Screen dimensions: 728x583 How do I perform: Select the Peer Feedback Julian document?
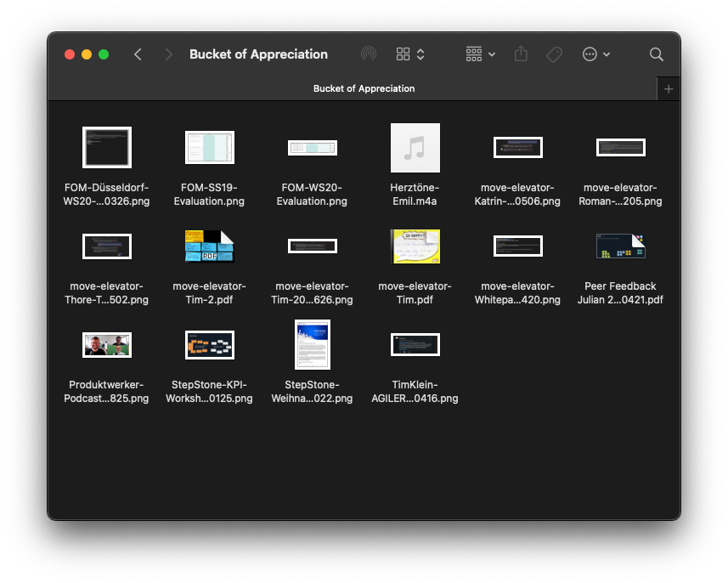[x=620, y=246]
